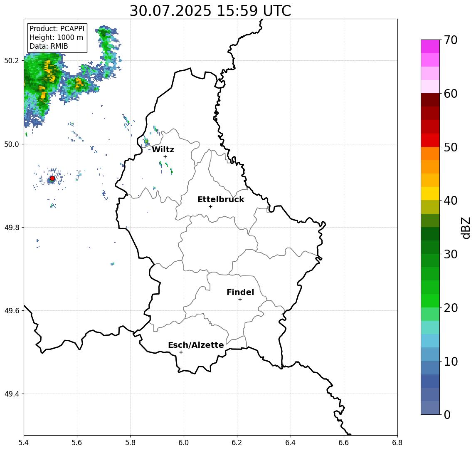The height and width of the screenshot is (451, 476).
Task: Click the 10 colorbar tick label
Action: click(451, 361)
